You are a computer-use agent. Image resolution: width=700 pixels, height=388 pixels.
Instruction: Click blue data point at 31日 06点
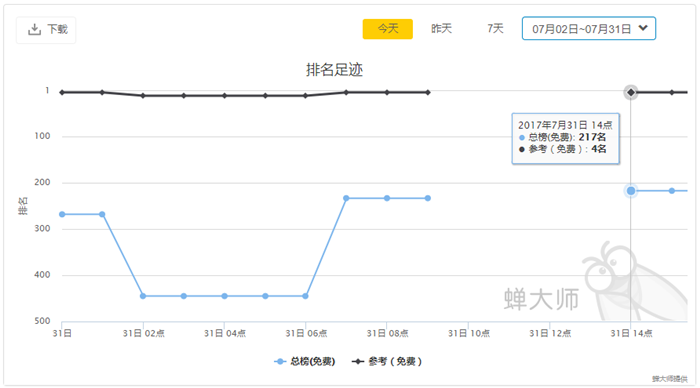coord(305,296)
